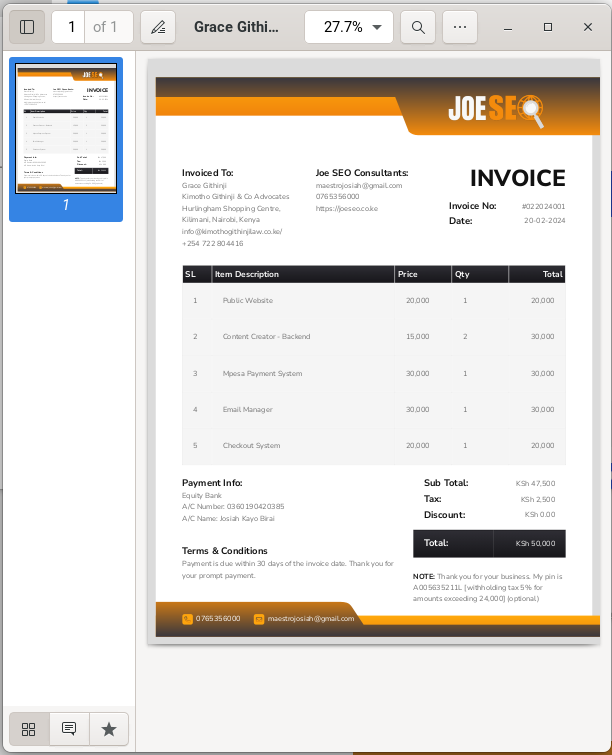Click invoice number #022024001
612x755 pixels.
(543, 206)
